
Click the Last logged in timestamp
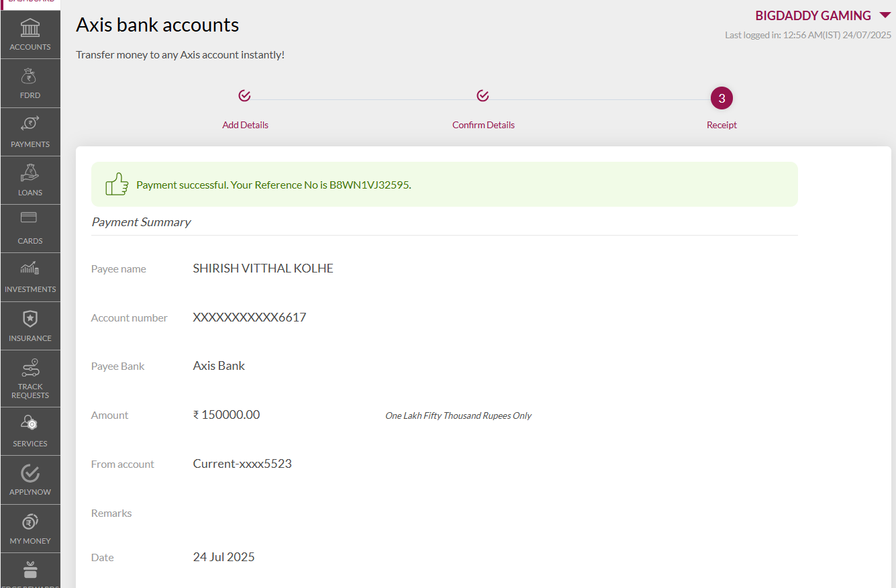pyautogui.click(x=808, y=35)
